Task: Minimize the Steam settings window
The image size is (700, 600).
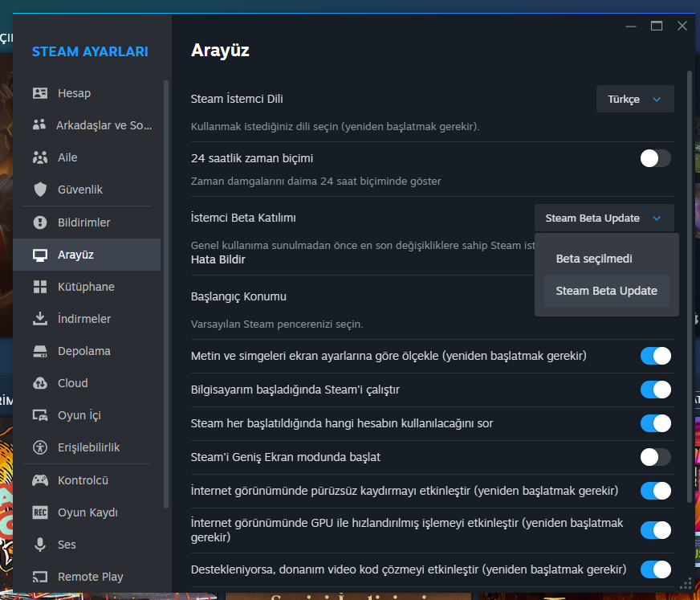Action: click(x=631, y=26)
